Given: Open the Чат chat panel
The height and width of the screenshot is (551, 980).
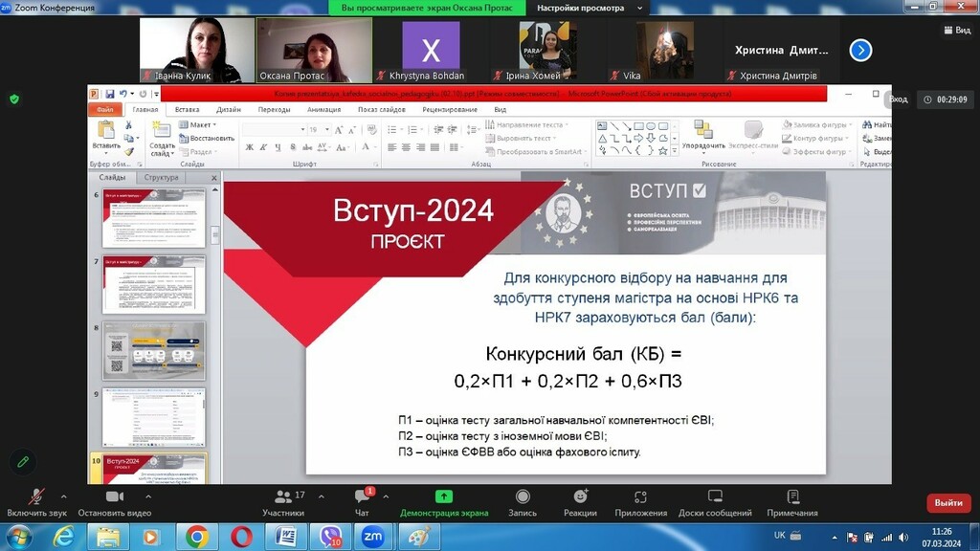Looking at the screenshot, I should point(362,501).
